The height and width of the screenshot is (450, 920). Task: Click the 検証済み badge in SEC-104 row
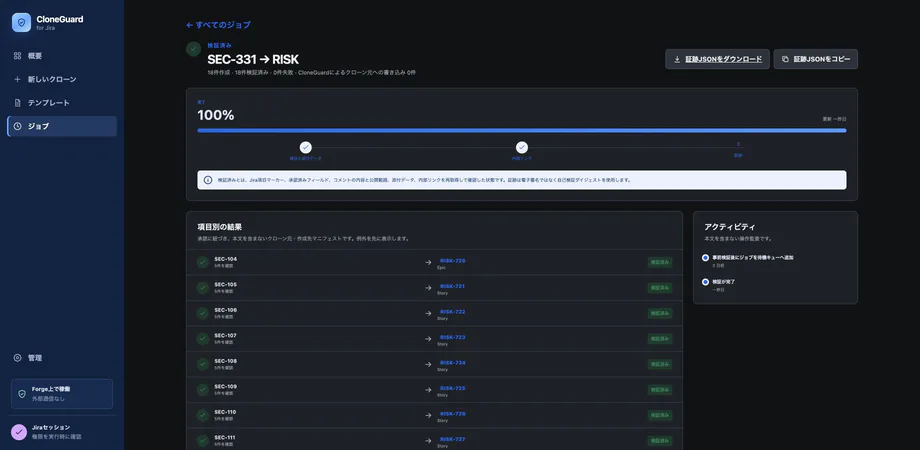[x=660, y=262]
